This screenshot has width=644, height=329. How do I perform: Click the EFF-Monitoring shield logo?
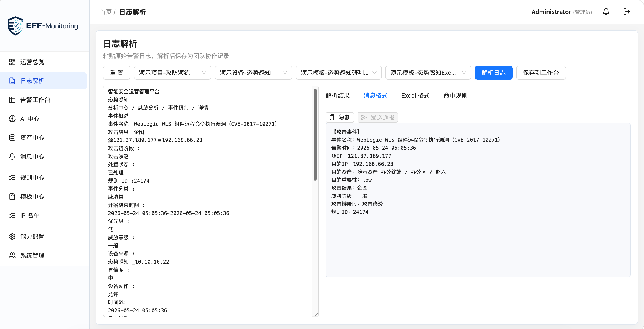pos(15,26)
